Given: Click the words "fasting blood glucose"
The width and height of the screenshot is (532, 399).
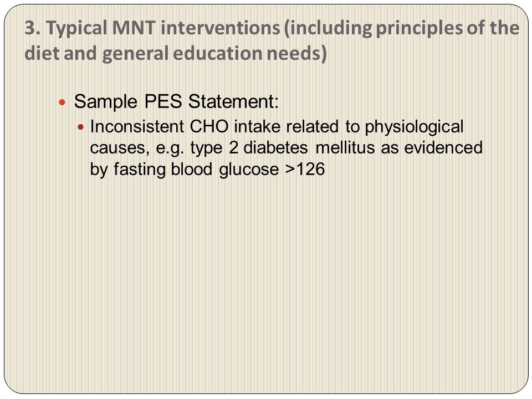Looking at the screenshot, I should [196, 170].
